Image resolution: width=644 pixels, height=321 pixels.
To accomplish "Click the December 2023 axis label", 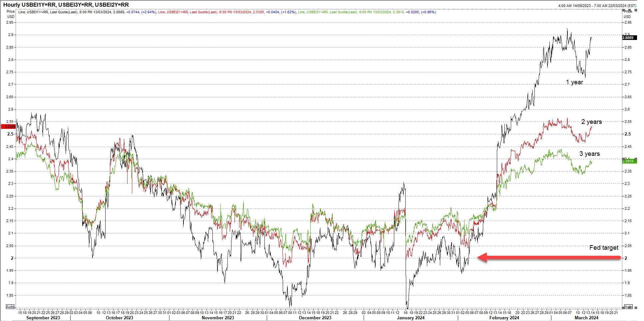I will pos(315,318).
